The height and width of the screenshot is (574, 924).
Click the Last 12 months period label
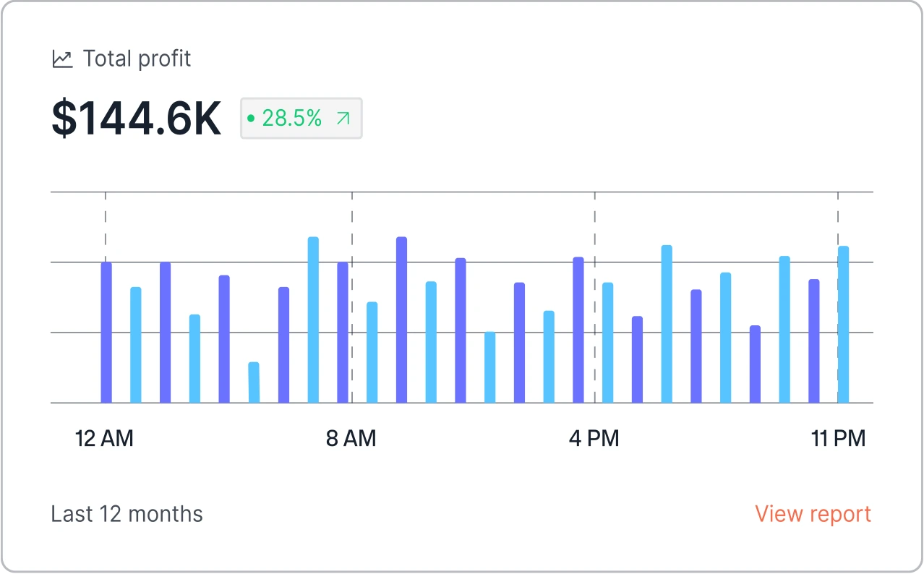(x=127, y=514)
